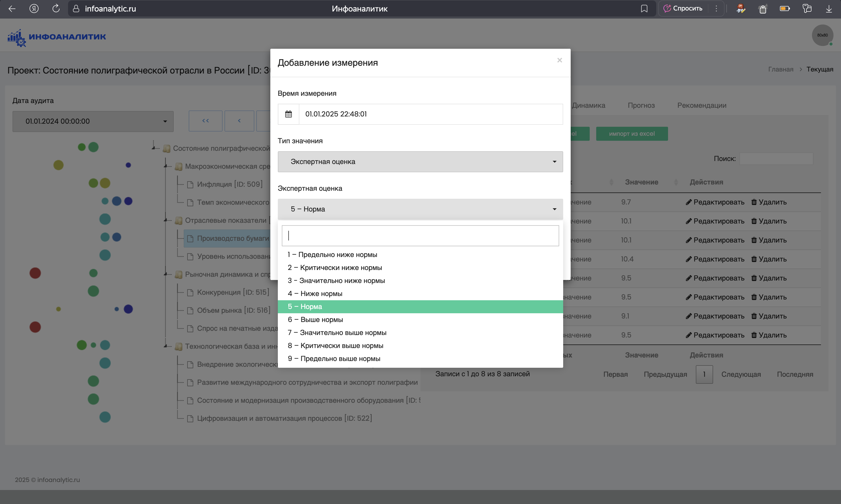This screenshot has width=841, height=504.
Task: Open the Тип значения dropdown
Action: [420, 162]
